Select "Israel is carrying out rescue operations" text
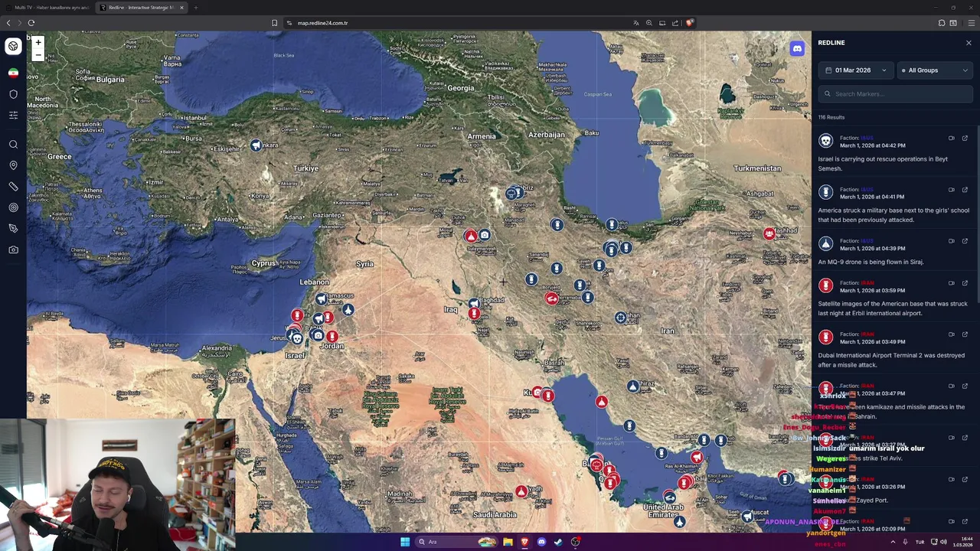980x551 pixels. click(x=882, y=164)
